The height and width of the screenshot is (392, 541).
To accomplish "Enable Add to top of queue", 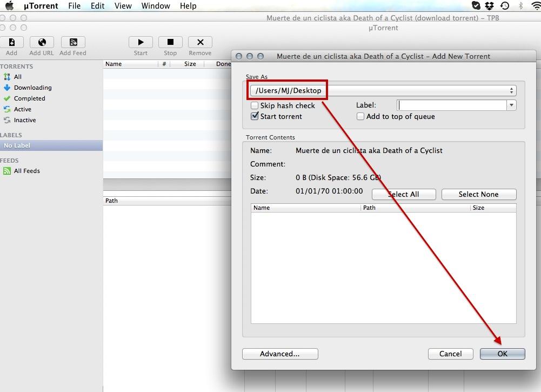I will coord(360,116).
